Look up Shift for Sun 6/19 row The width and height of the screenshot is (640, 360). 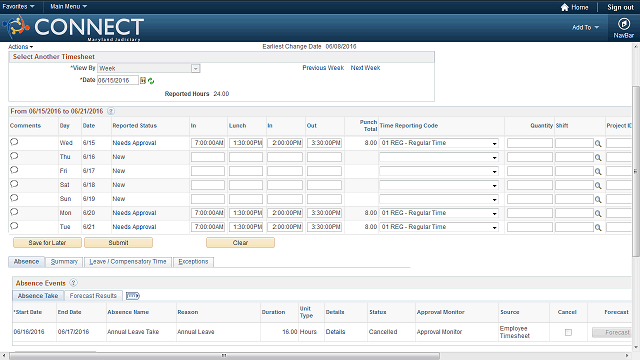click(x=598, y=200)
